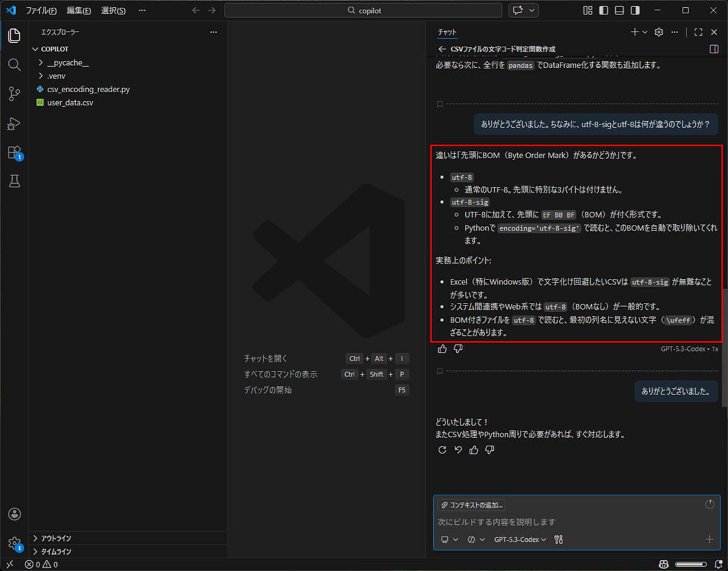
Task: Open the Extensions view in activity bar
Action: pos(14,152)
